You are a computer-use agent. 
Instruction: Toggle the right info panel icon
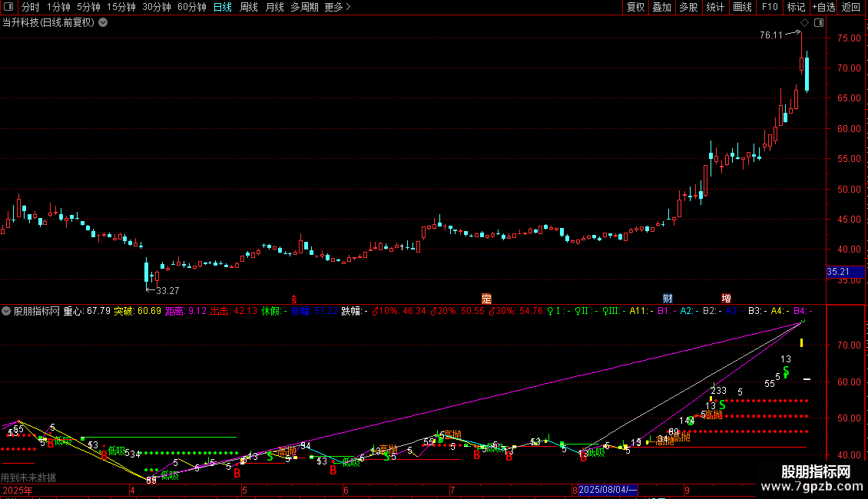(x=819, y=23)
